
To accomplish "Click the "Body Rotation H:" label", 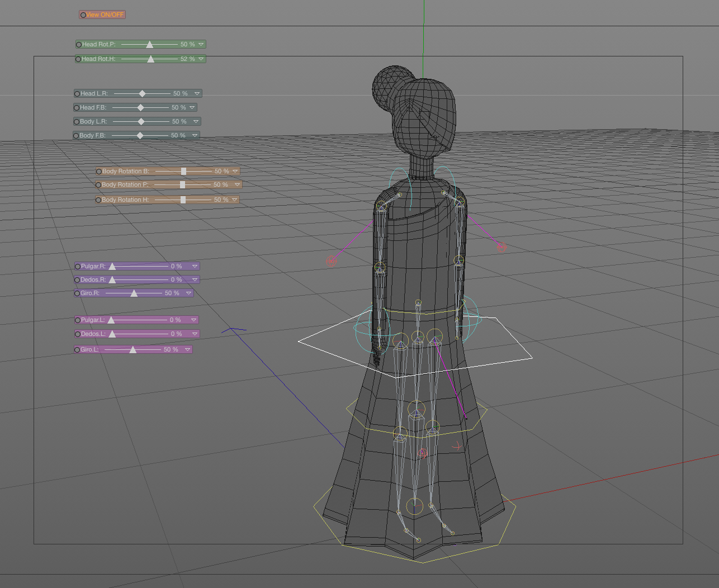I will (x=125, y=200).
